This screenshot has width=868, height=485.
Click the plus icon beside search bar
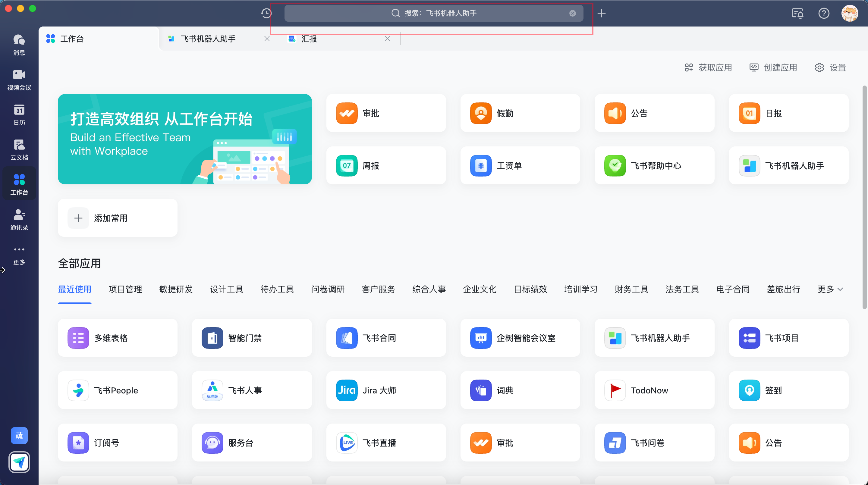coord(602,13)
